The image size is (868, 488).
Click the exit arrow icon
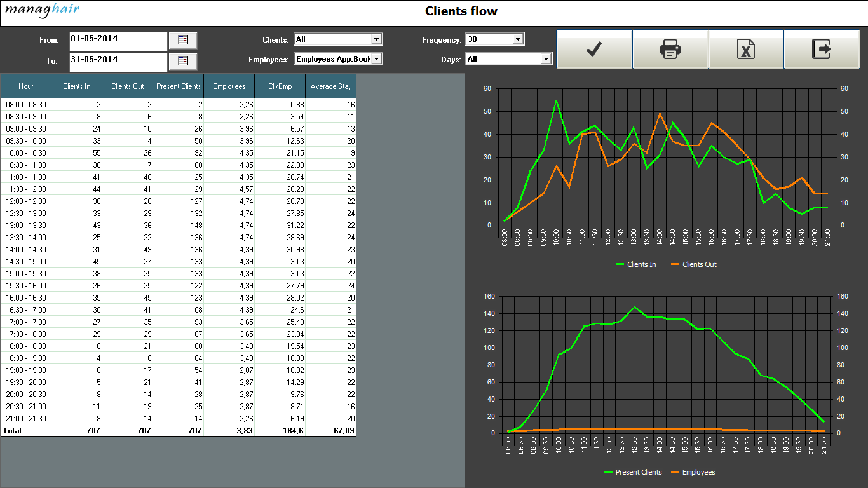[x=822, y=49]
